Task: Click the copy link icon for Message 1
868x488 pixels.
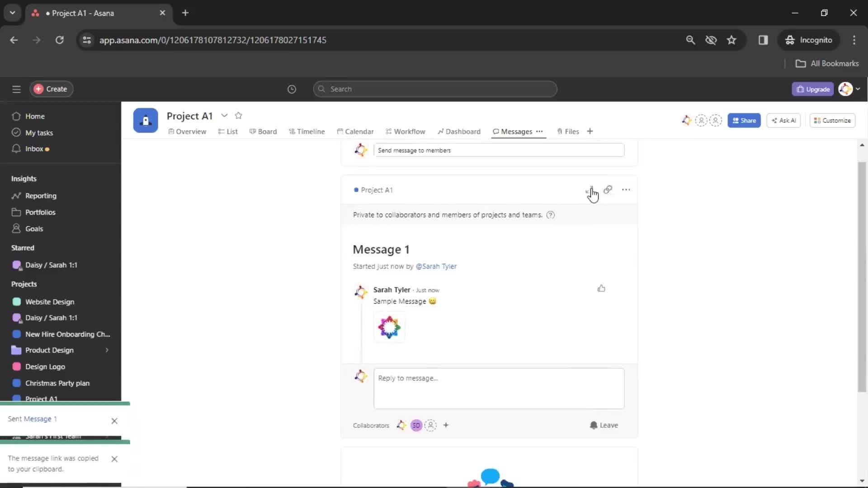Action: point(608,189)
